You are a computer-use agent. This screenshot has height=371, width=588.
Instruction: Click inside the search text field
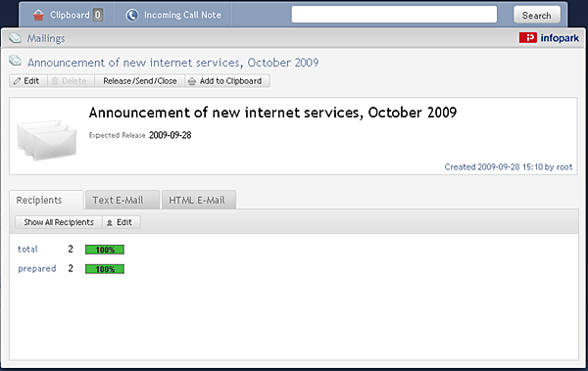394,15
